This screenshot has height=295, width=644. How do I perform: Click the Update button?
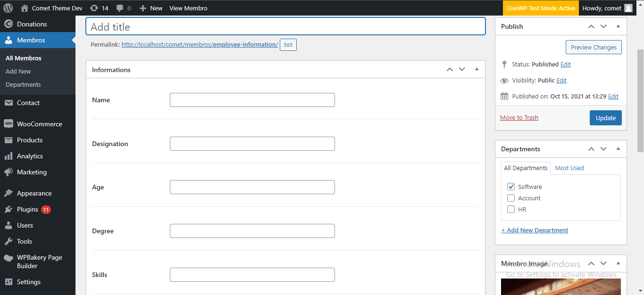point(606,118)
